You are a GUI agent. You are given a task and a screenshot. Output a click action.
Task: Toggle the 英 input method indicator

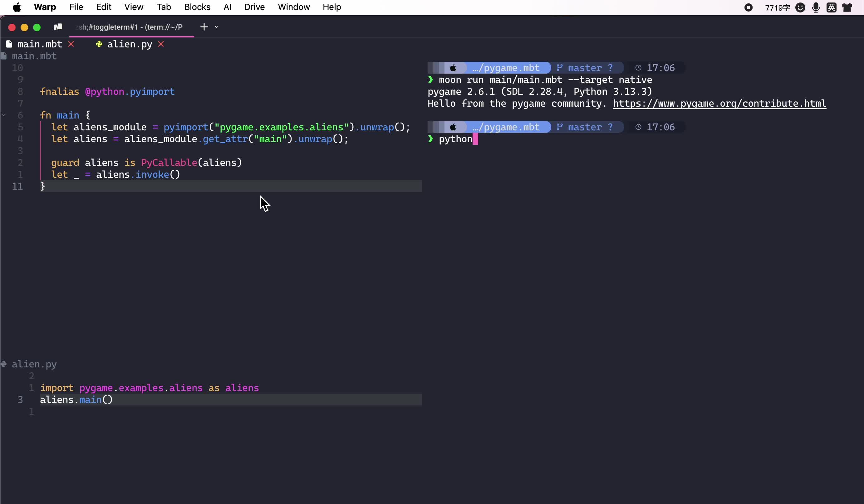(x=832, y=7)
